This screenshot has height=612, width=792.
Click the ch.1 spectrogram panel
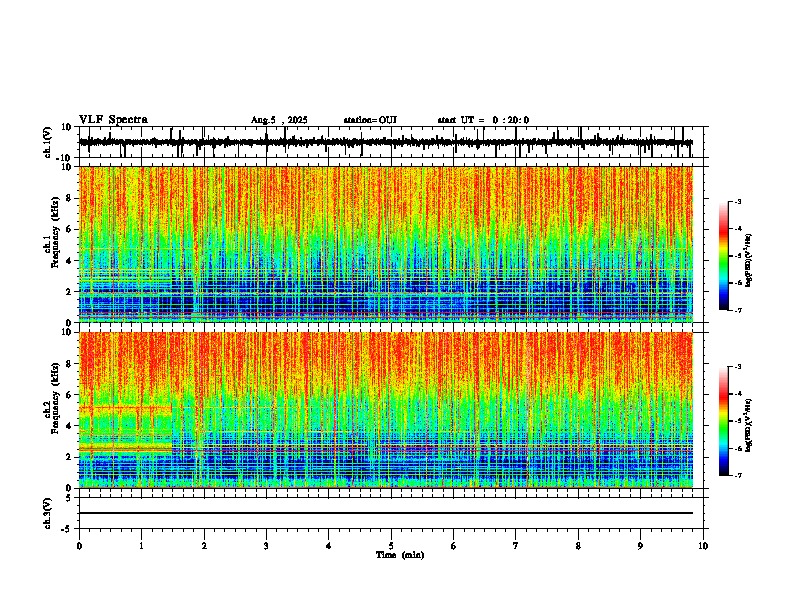pyautogui.click(x=386, y=244)
